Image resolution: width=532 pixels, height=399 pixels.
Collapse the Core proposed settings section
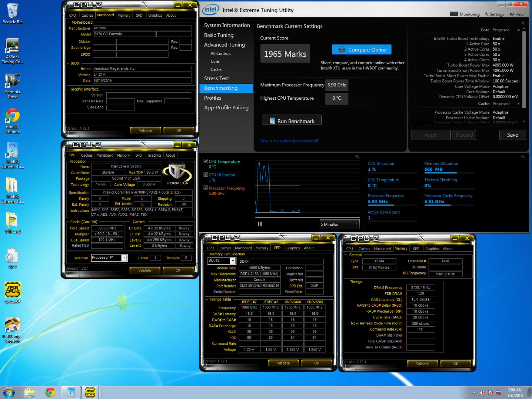[518, 30]
